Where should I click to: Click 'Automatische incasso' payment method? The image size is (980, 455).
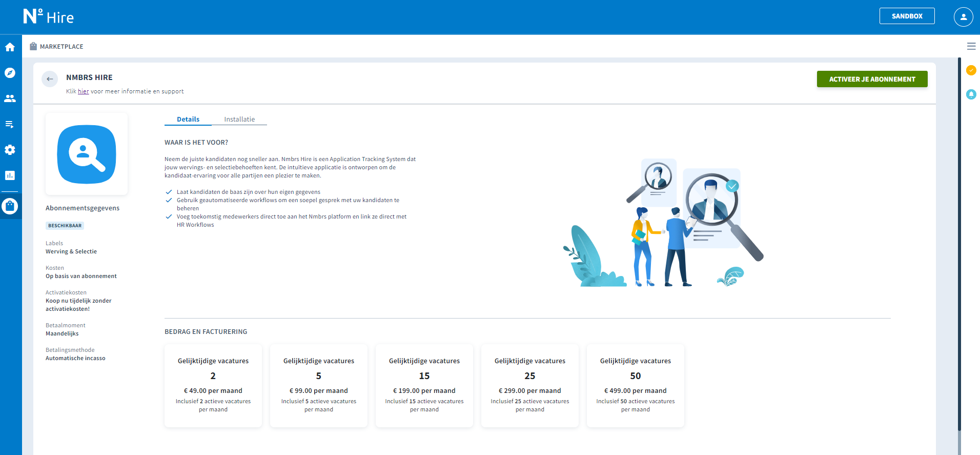pyautogui.click(x=75, y=358)
